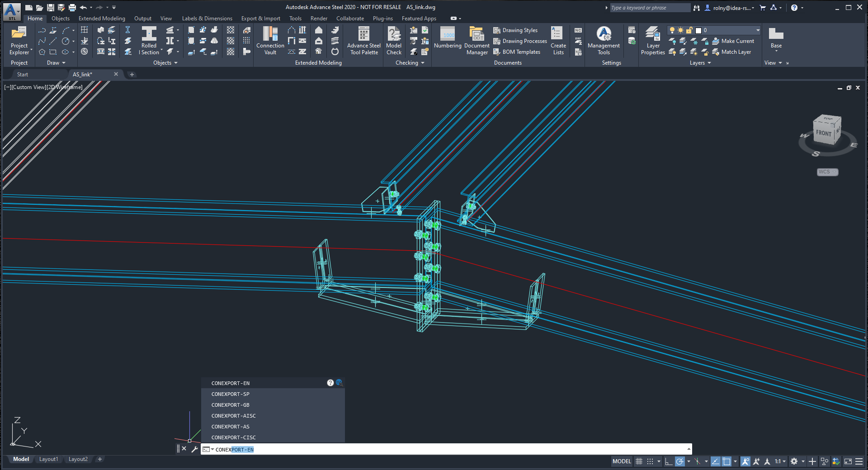Open Create Lists tool
The width and height of the screenshot is (868, 470).
pos(558,41)
